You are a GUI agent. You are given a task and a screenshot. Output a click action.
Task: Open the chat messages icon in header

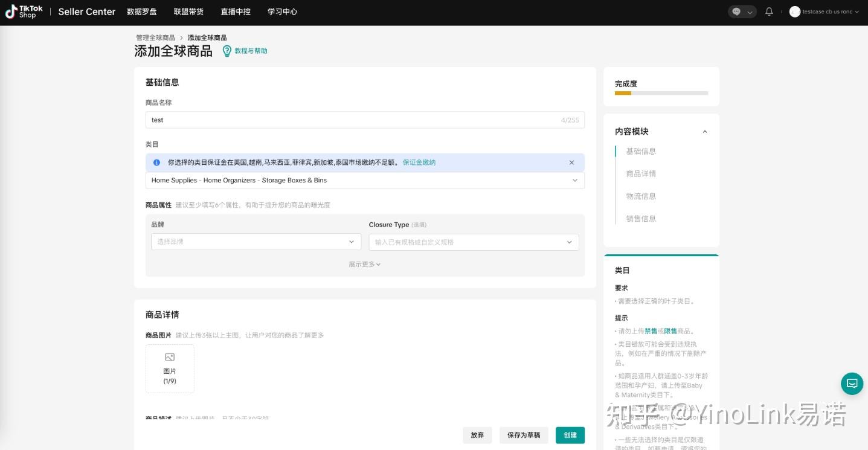click(x=736, y=11)
